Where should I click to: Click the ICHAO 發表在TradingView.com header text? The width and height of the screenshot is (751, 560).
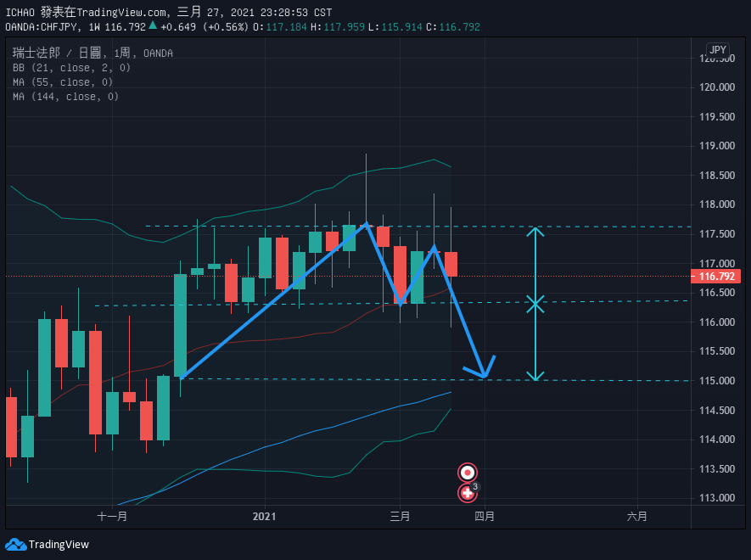85,12
